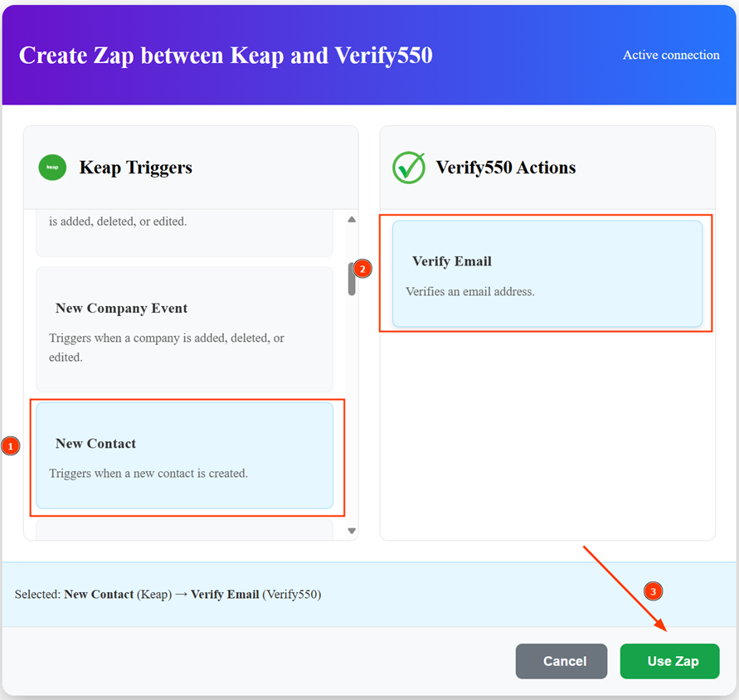The height and width of the screenshot is (700, 739).
Task: Click the Verify550 checkmark logo icon
Action: click(409, 168)
